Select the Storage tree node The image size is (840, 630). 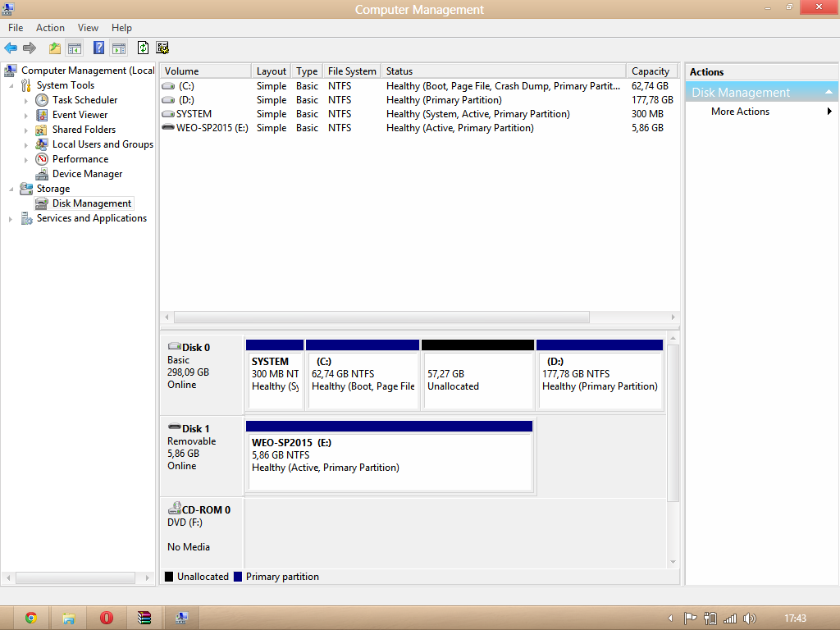(53, 189)
